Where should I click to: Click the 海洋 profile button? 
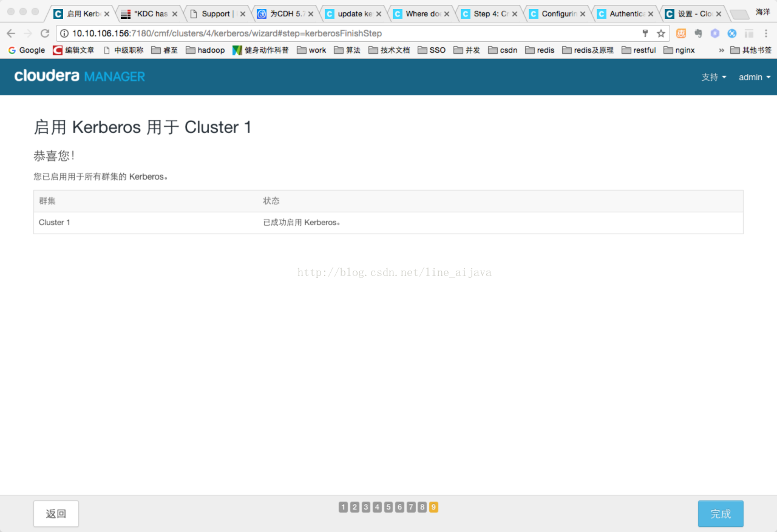(762, 12)
